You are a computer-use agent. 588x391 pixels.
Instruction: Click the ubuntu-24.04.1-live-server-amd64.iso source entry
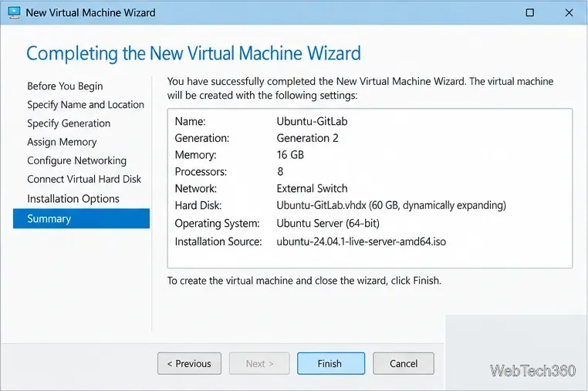361,241
